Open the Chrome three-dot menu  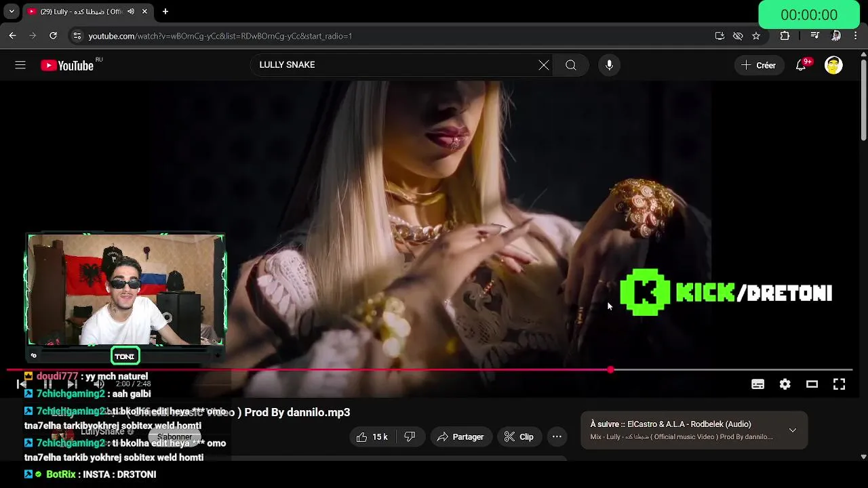click(856, 36)
